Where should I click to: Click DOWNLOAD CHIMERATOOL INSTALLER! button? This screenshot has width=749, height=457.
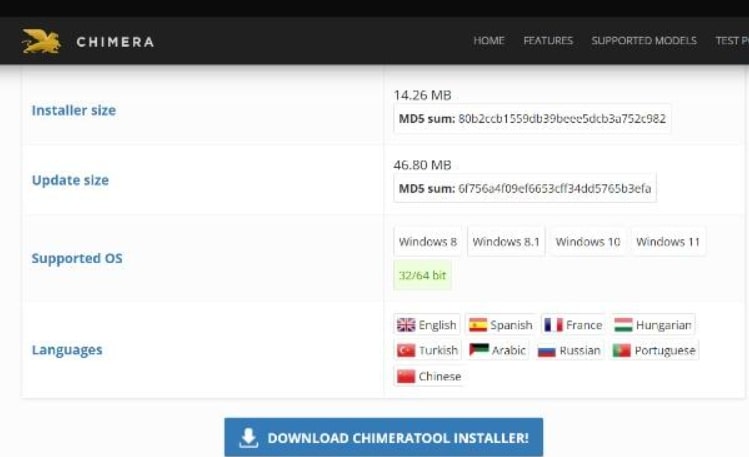[384, 437]
